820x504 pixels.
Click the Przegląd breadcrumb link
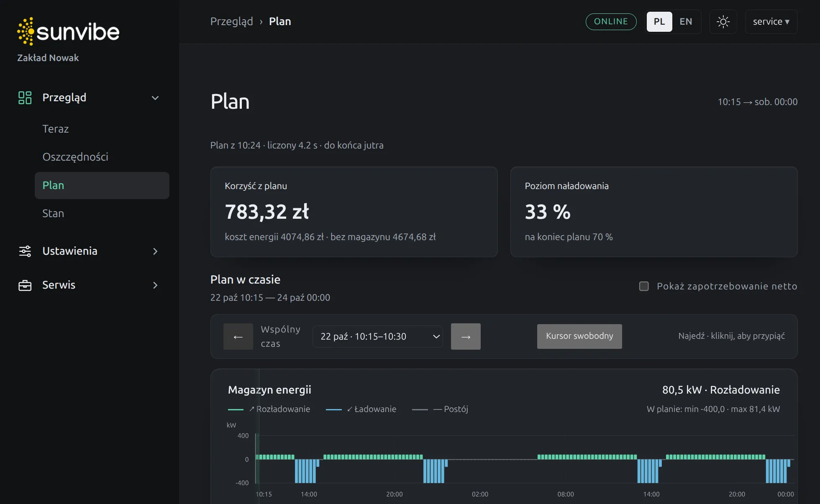pyautogui.click(x=231, y=21)
